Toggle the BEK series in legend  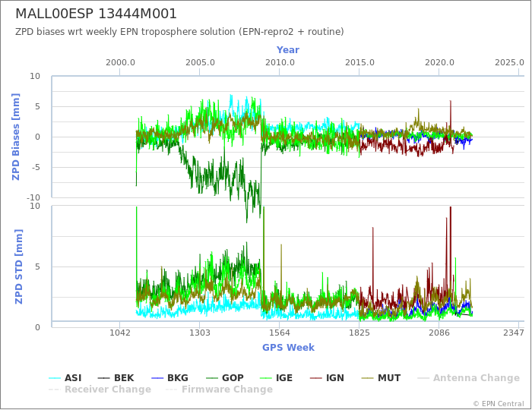pos(116,378)
